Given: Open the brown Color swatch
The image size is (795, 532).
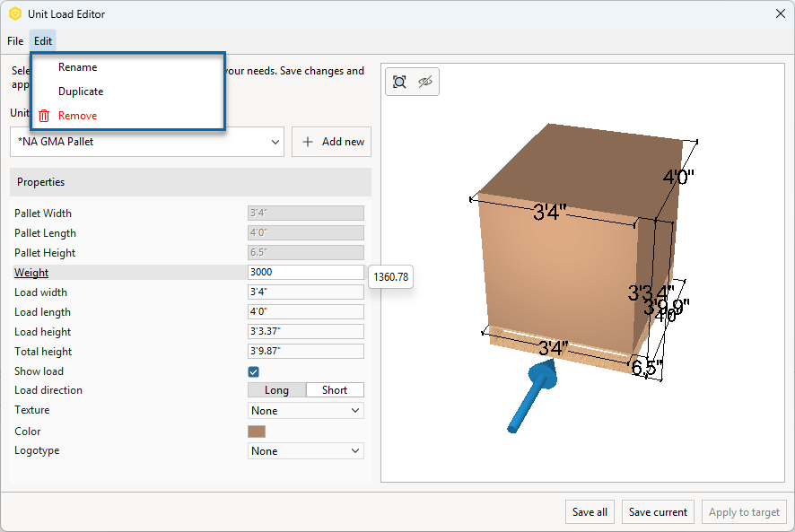Looking at the screenshot, I should point(257,432).
